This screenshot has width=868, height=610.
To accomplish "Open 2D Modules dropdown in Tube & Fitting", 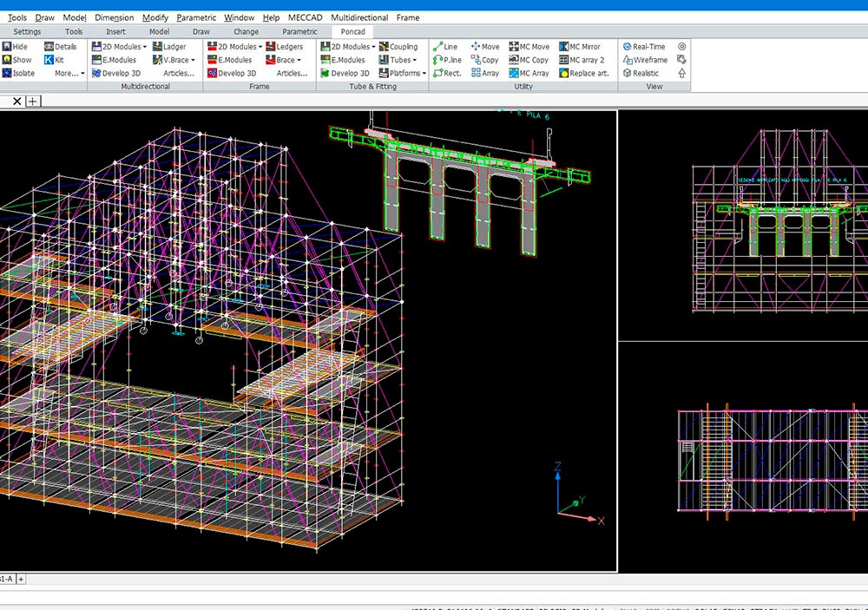I will coord(348,47).
